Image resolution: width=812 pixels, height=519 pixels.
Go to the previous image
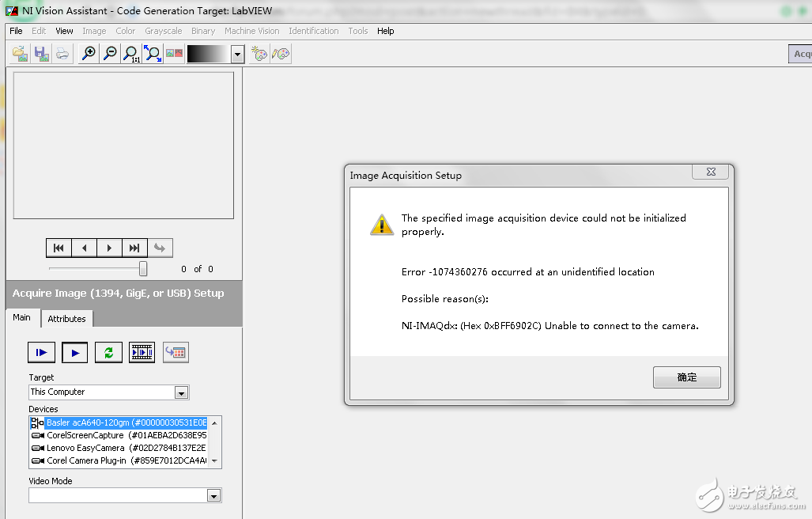pyautogui.click(x=84, y=248)
